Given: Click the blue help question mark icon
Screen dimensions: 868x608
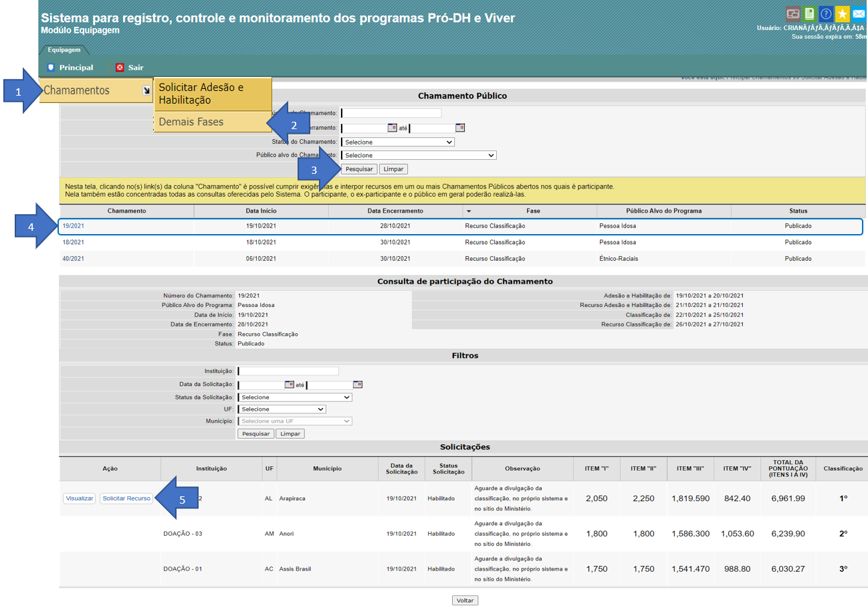Looking at the screenshot, I should (827, 13).
